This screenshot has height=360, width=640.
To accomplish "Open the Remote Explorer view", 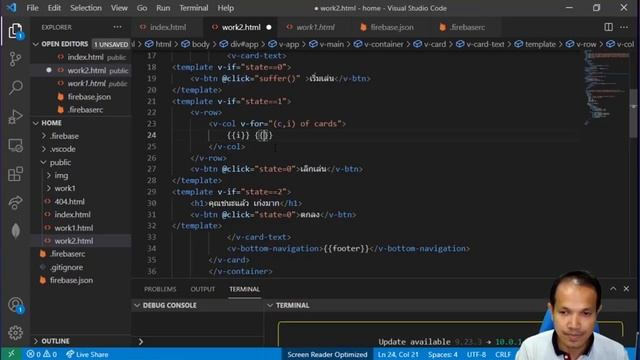I will [16, 145].
